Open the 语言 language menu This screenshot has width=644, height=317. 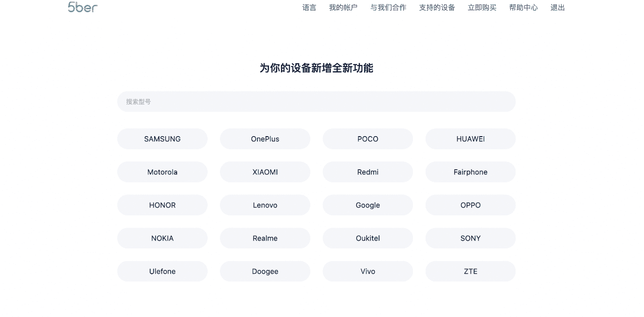[309, 7]
